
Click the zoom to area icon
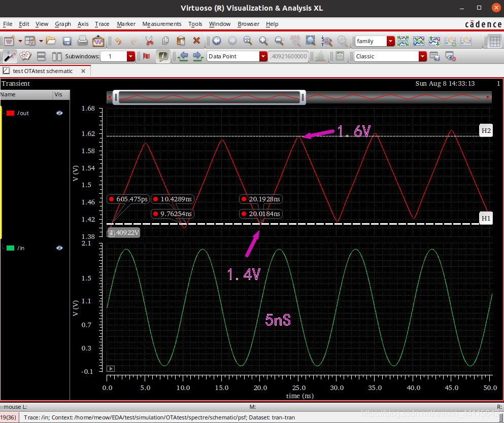coord(311,41)
